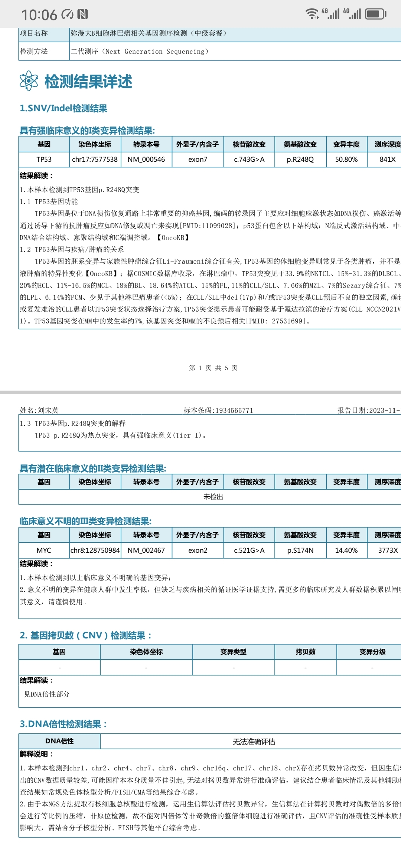Select the c.743G>A nucleotide change
The width and height of the screenshot is (401, 868).
pyautogui.click(x=249, y=160)
